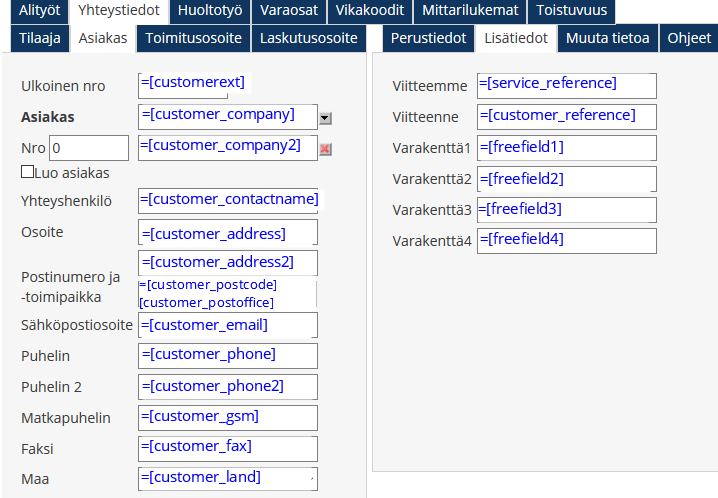Select the Tilaaja sub-tab
This screenshot has width=718, height=498.
point(40,39)
